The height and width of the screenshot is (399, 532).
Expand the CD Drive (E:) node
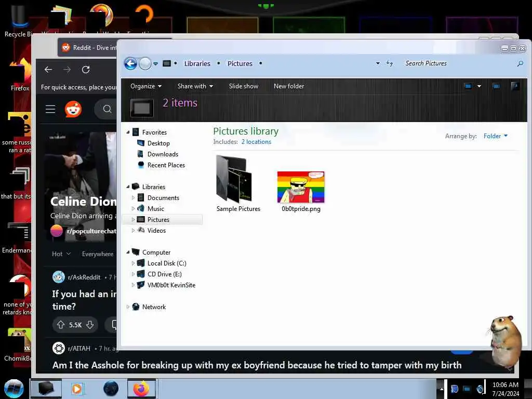pos(133,274)
